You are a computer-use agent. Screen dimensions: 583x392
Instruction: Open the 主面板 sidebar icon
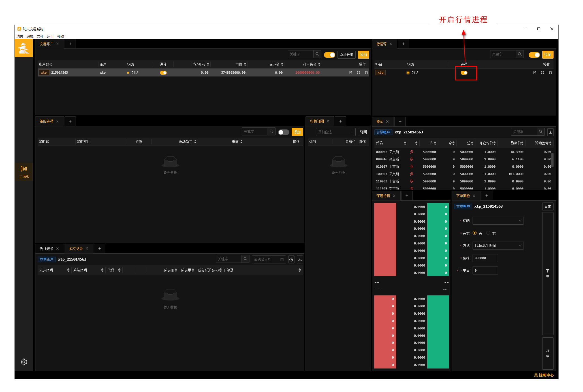pyautogui.click(x=24, y=172)
